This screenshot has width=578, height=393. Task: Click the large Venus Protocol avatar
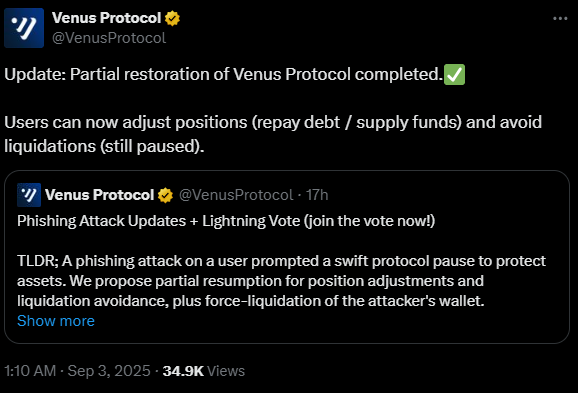24,28
